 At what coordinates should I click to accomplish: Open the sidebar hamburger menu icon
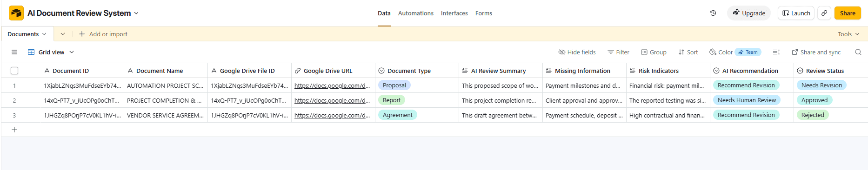coord(14,52)
